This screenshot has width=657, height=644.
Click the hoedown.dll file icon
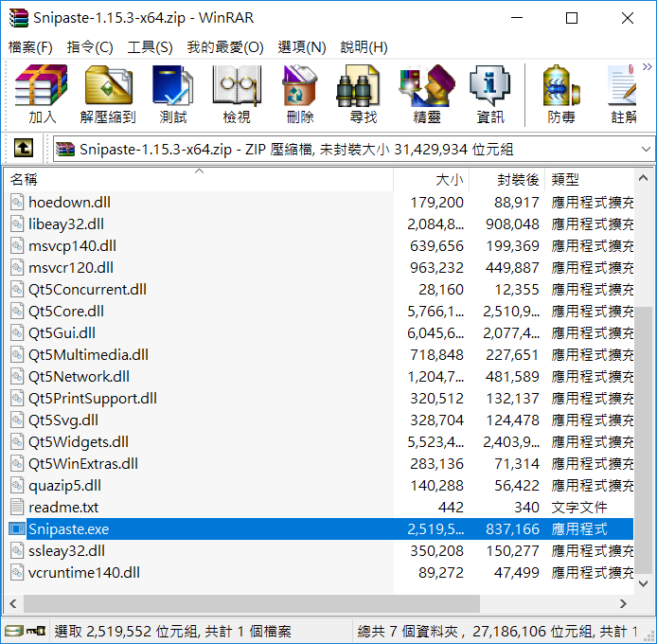(17, 202)
